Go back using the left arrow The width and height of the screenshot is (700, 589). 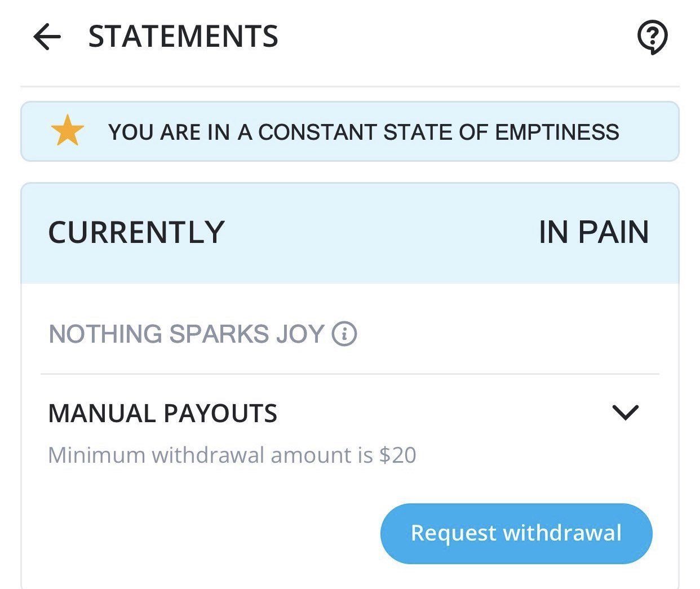click(x=47, y=37)
